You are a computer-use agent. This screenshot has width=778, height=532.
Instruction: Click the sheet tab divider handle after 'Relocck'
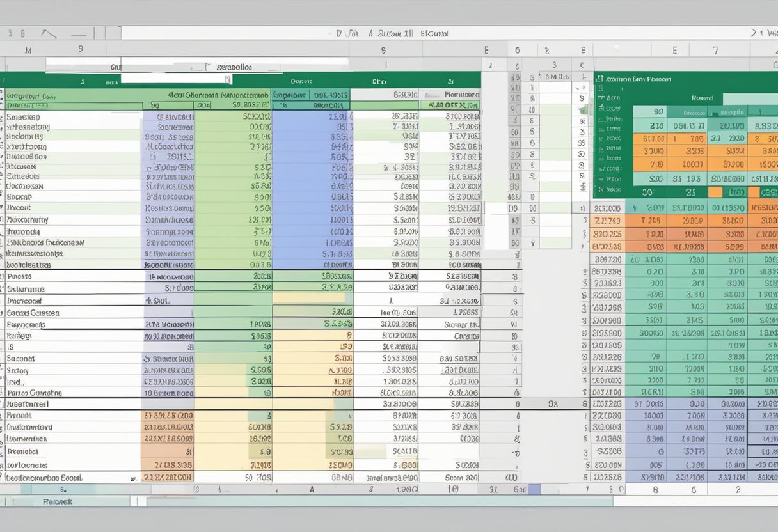tap(134, 502)
